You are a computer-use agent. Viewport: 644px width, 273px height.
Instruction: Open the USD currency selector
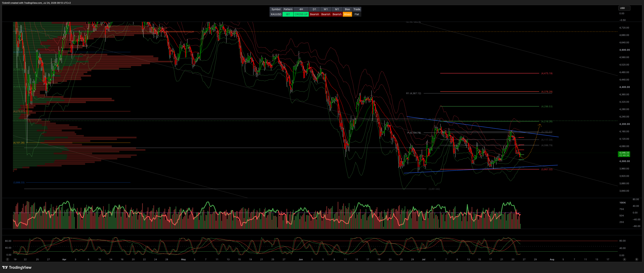[624, 8]
